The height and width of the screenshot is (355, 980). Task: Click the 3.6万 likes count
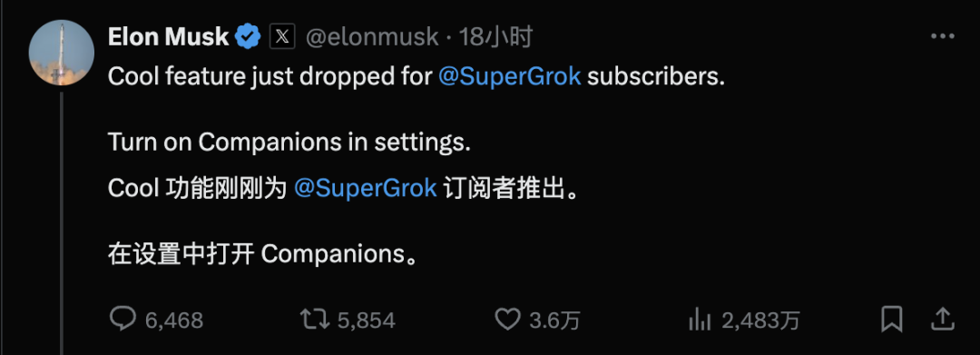[555, 320]
